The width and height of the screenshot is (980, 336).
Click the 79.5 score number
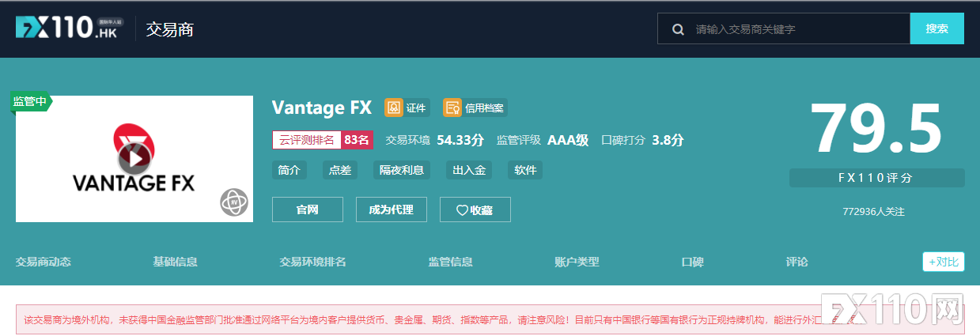[876, 128]
